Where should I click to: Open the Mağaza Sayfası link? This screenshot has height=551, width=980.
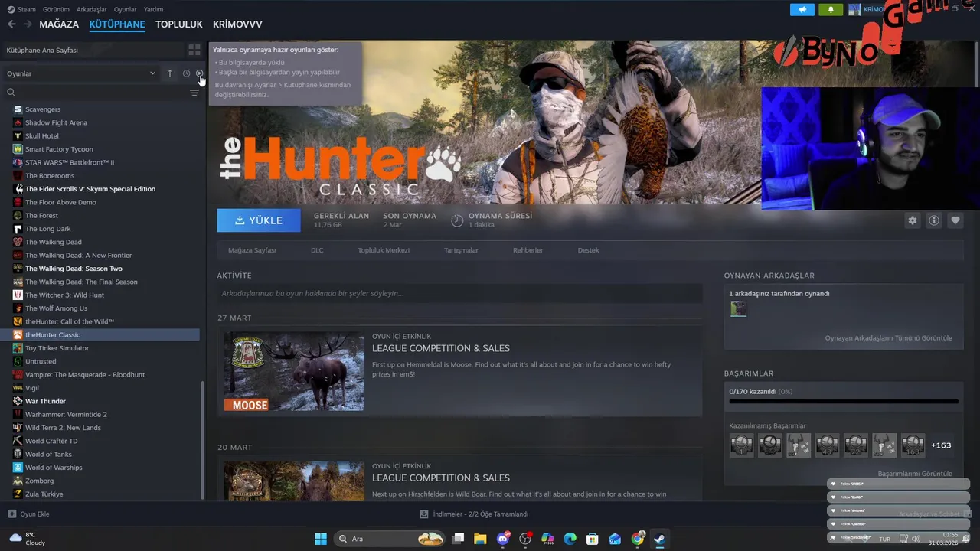(x=252, y=250)
